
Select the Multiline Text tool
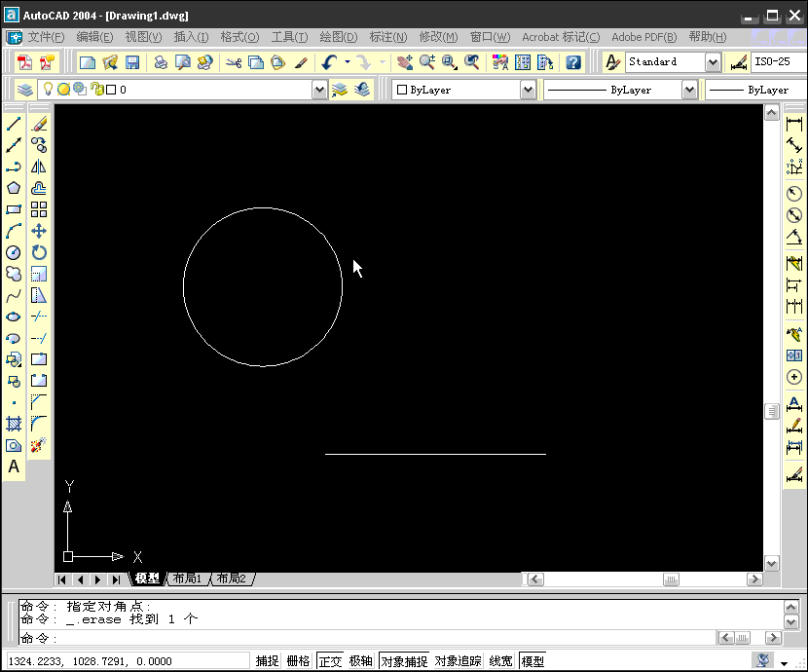(x=14, y=467)
